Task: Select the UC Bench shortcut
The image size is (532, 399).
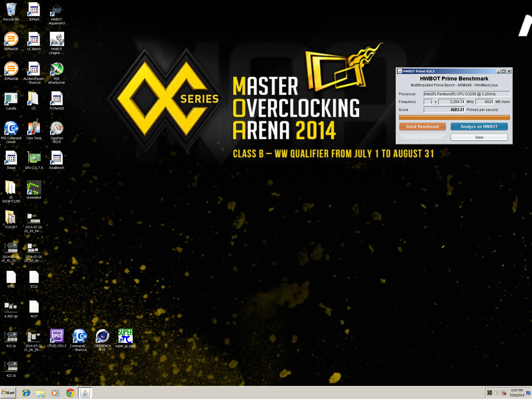Action: point(34,42)
